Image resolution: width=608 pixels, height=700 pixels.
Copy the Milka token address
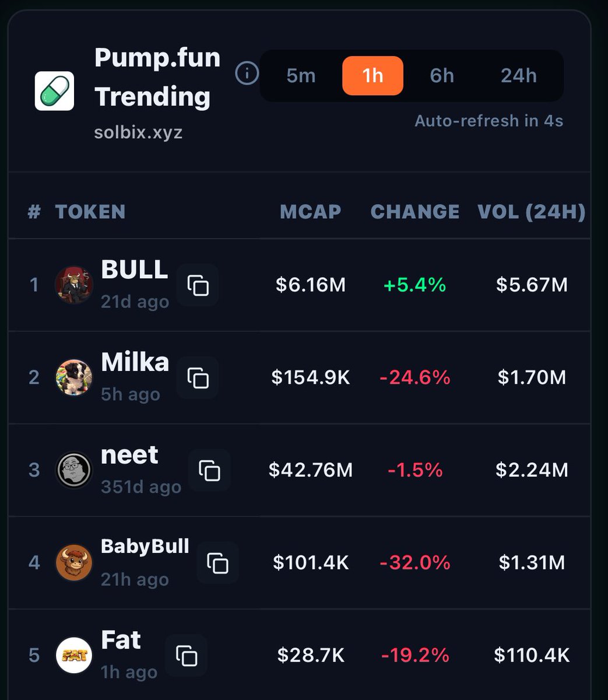(198, 377)
